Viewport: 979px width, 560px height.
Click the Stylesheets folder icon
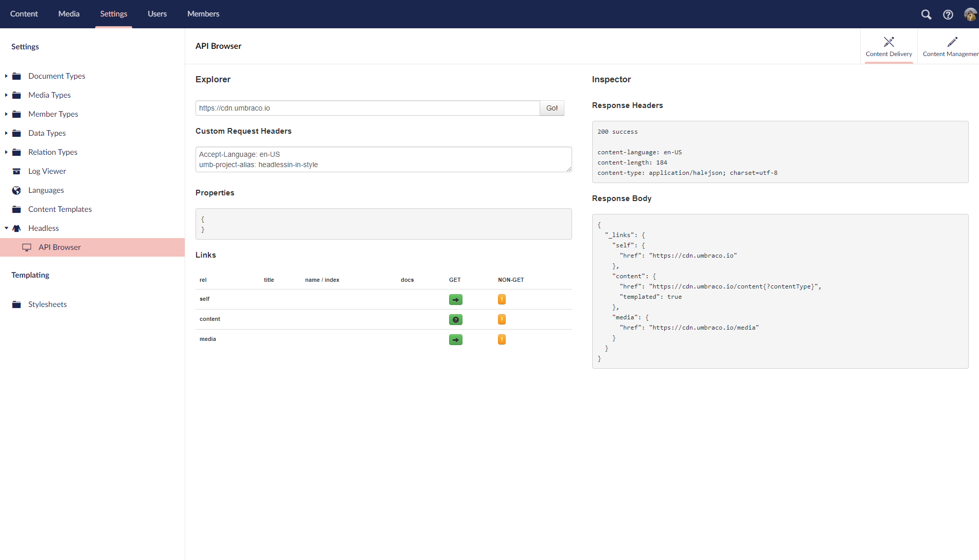[16, 304]
